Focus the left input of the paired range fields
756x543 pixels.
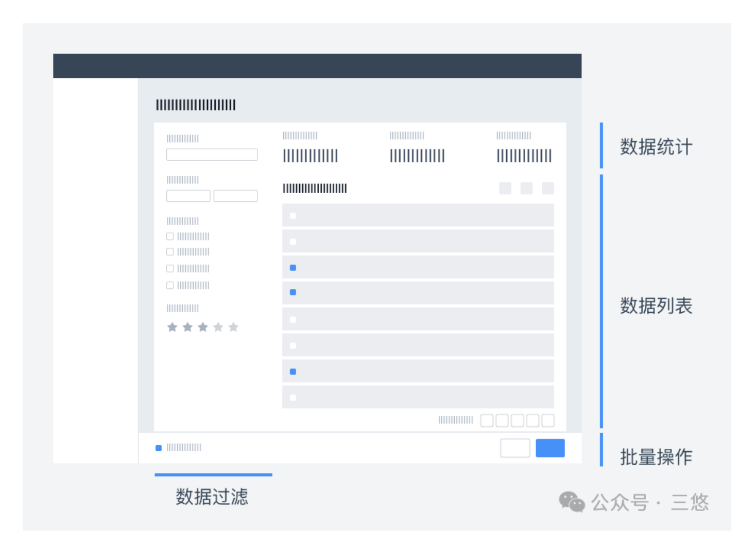point(188,196)
